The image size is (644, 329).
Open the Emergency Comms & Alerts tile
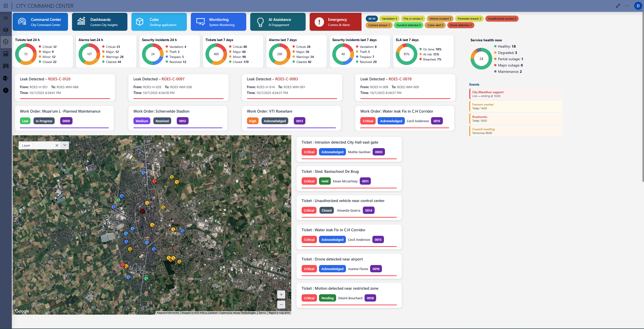335,22
